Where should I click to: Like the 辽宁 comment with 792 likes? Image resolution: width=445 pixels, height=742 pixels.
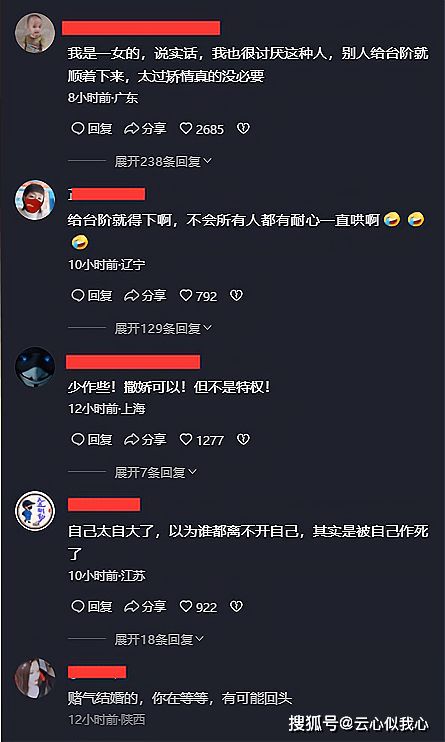coord(198,296)
